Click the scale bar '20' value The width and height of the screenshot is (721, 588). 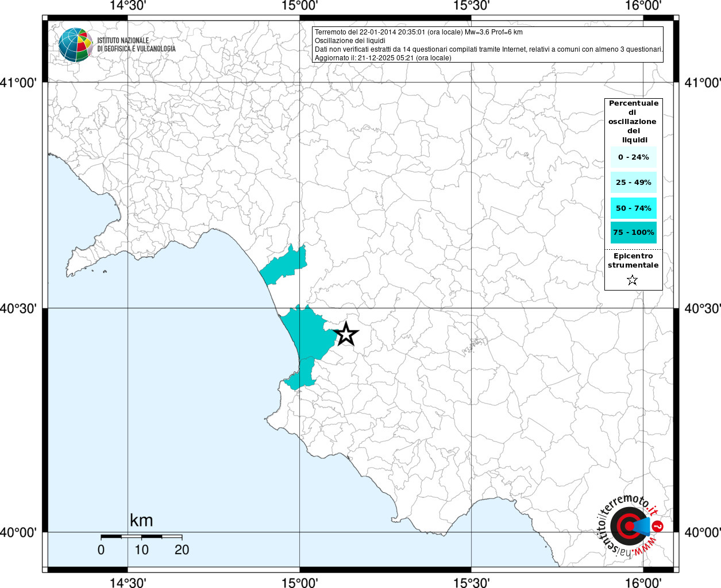pyautogui.click(x=182, y=550)
